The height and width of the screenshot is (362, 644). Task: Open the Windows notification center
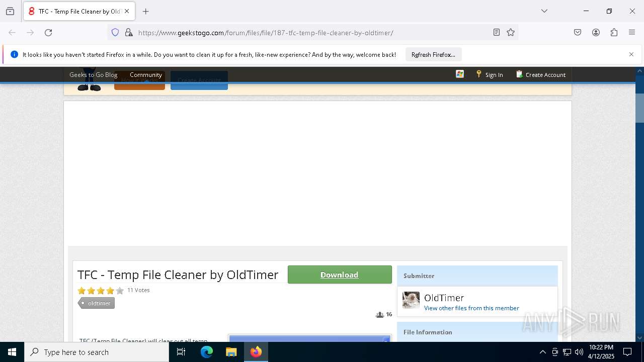tap(628, 352)
